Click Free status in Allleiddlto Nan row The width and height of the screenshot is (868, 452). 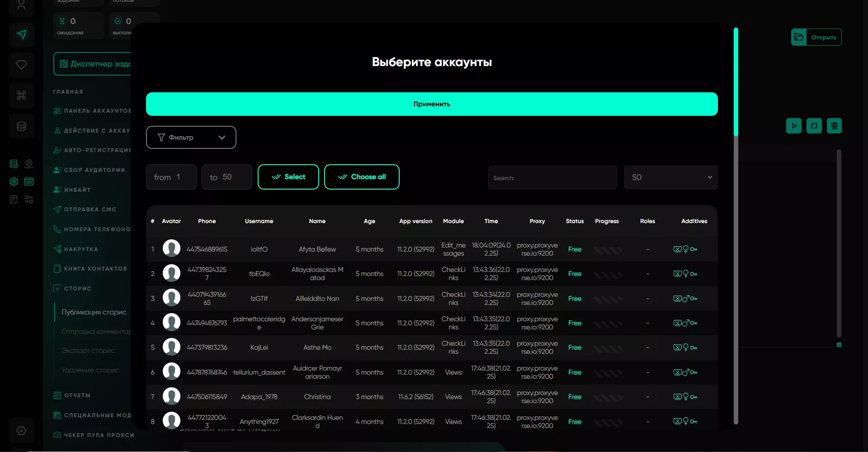click(575, 299)
